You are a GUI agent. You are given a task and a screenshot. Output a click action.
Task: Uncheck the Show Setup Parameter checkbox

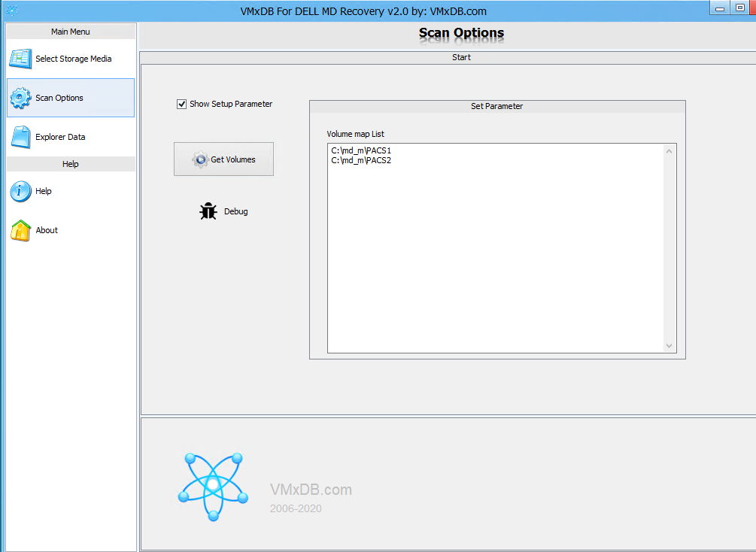point(182,104)
